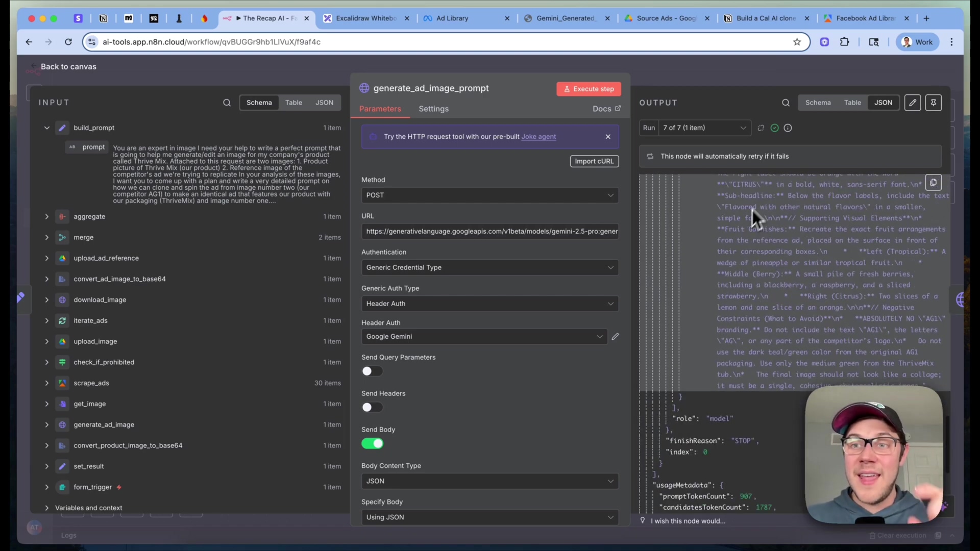Open the Body Content Type dropdown

(490, 481)
